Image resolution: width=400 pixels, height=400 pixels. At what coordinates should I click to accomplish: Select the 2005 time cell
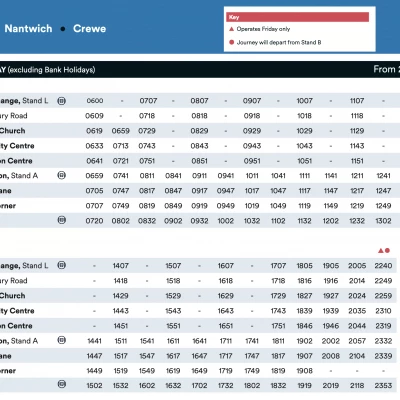(357, 266)
